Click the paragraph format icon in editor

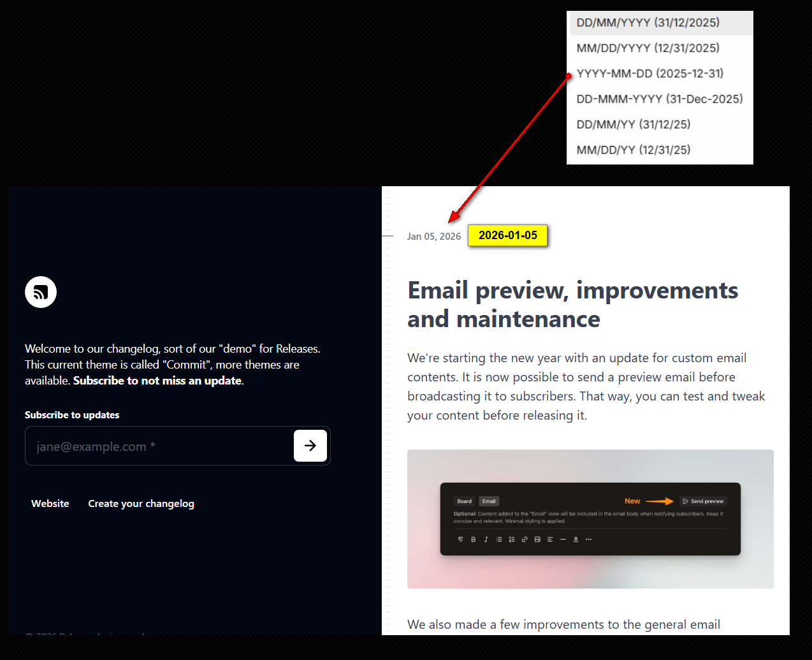[460, 539]
